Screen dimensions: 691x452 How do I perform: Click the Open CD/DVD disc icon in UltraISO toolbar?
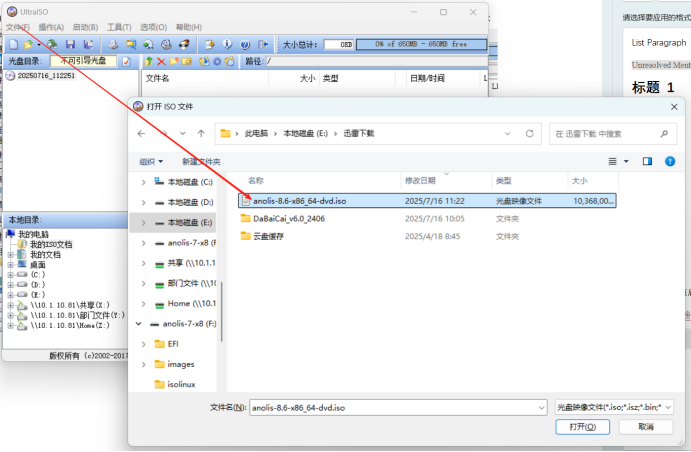pyautogui.click(x=52, y=44)
